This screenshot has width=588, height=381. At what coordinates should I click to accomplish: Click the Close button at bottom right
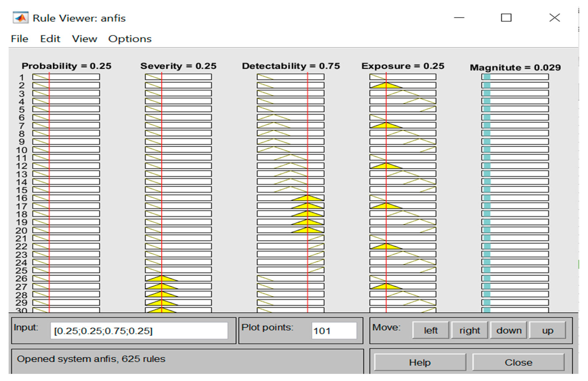(x=518, y=362)
